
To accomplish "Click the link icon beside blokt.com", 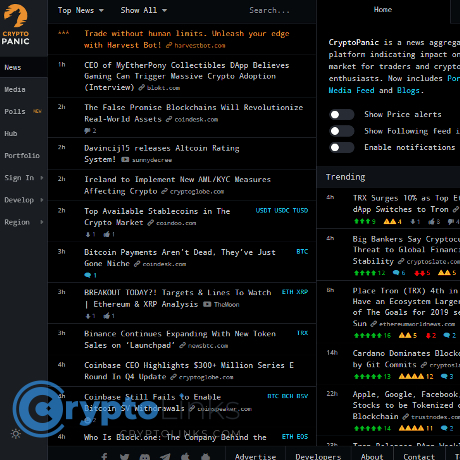I will (x=142, y=88).
